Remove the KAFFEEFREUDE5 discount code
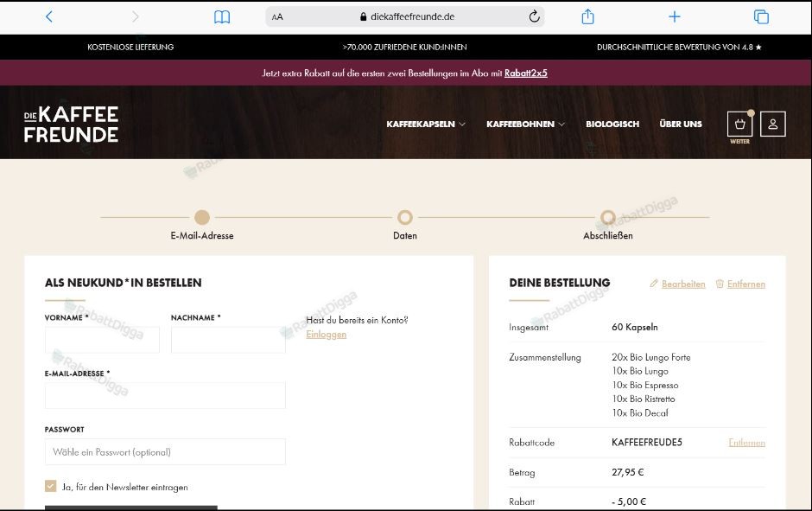Screen dimensions: 812x511 (x=746, y=443)
